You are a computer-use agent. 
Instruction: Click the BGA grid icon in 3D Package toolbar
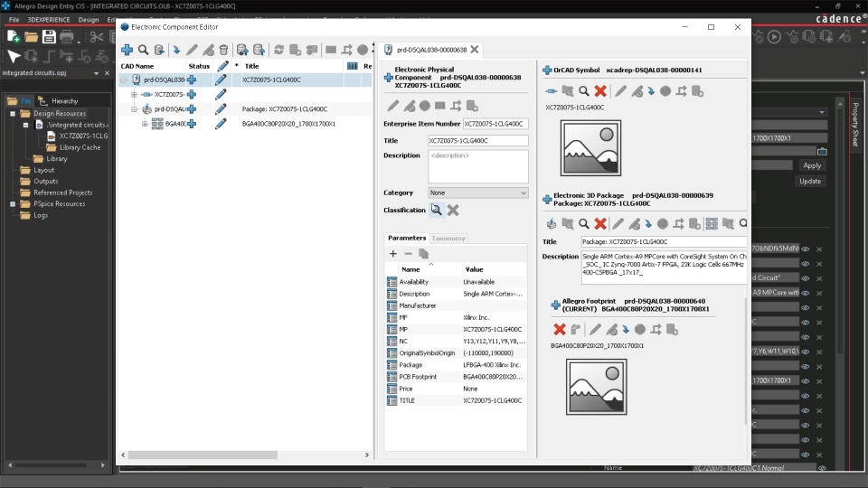(x=712, y=223)
